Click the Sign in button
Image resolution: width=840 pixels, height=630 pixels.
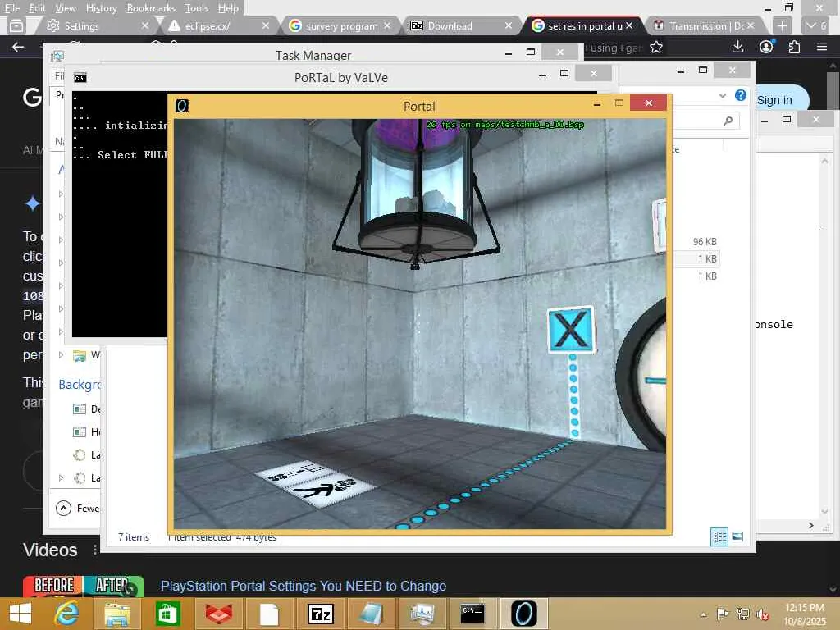tap(774, 100)
